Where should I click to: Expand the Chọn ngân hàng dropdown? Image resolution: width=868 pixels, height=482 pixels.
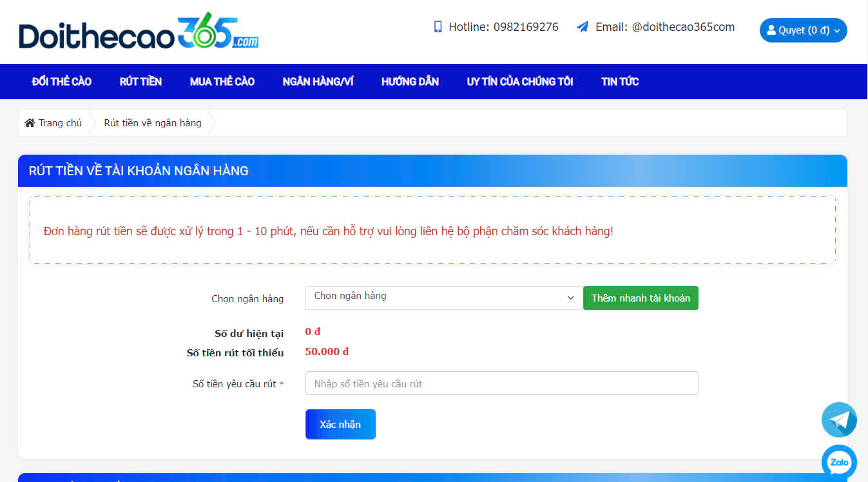pos(444,297)
